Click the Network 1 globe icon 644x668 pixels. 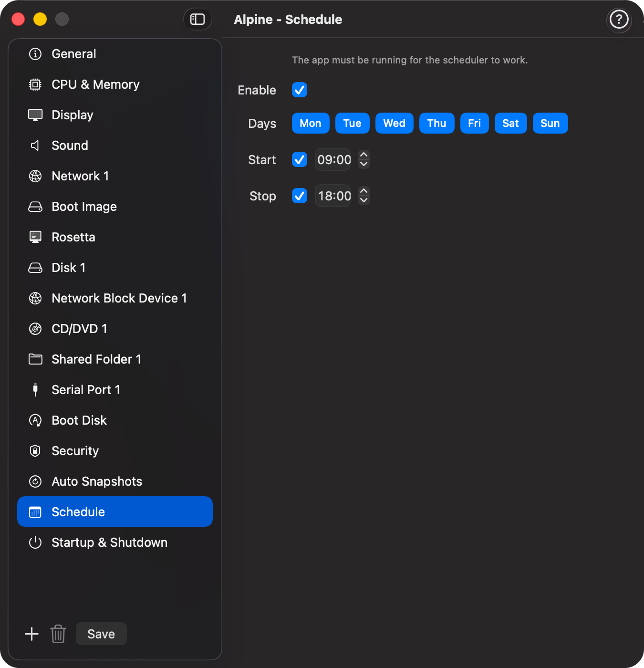point(35,176)
